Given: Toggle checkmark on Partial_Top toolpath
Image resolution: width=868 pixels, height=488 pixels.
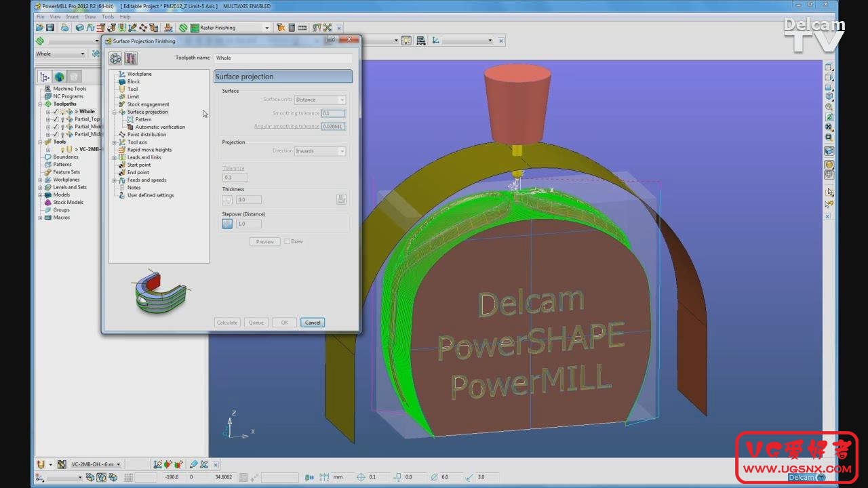Looking at the screenshot, I should click(x=56, y=119).
